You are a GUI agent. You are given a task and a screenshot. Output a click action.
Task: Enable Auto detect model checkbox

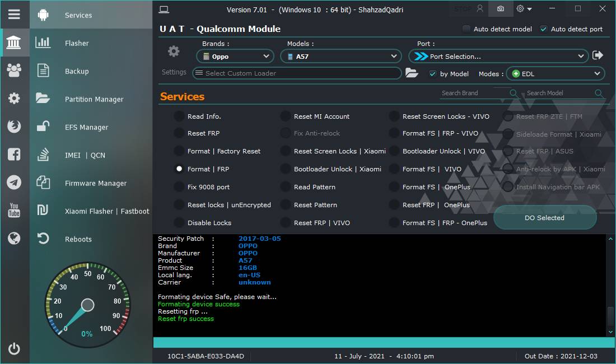point(466,29)
